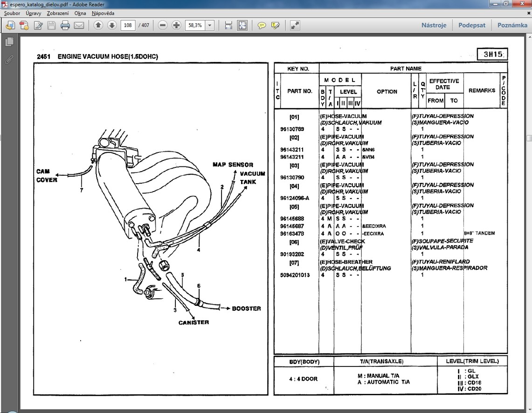
Task: Open the zoom percentage dropdown
Action: (209, 26)
